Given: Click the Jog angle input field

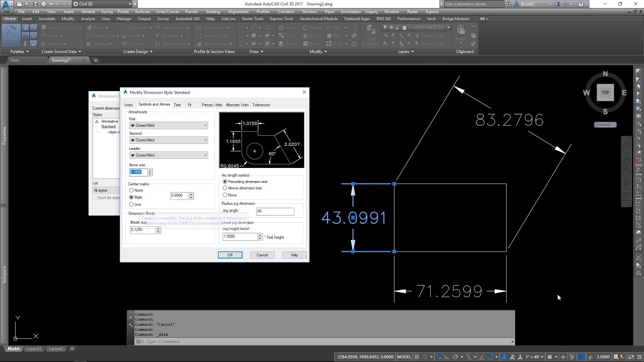Looking at the screenshot, I should tap(275, 211).
